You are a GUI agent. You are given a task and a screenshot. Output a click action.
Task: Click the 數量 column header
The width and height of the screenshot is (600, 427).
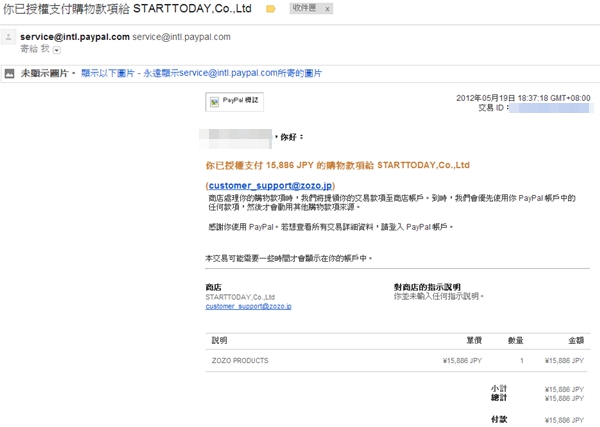pyautogui.click(x=515, y=340)
